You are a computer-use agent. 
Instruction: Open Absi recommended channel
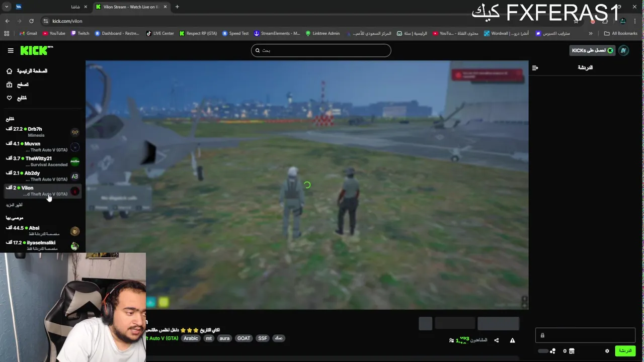pyautogui.click(x=43, y=231)
